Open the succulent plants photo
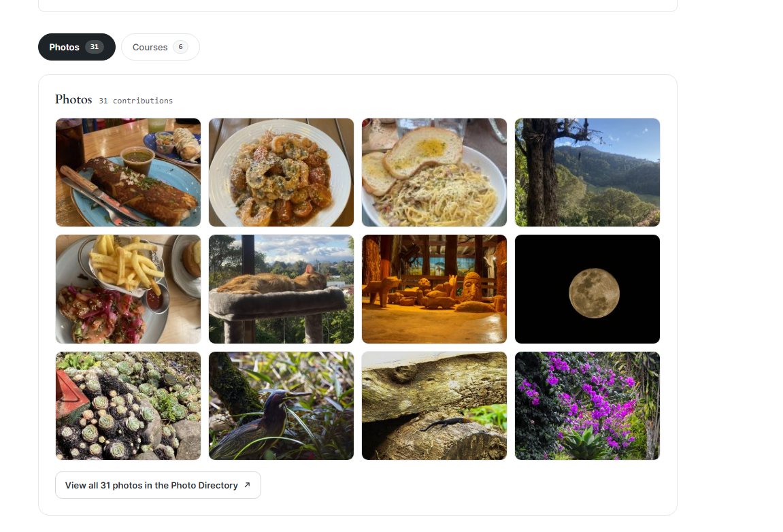The height and width of the screenshot is (532, 783). 129,405
